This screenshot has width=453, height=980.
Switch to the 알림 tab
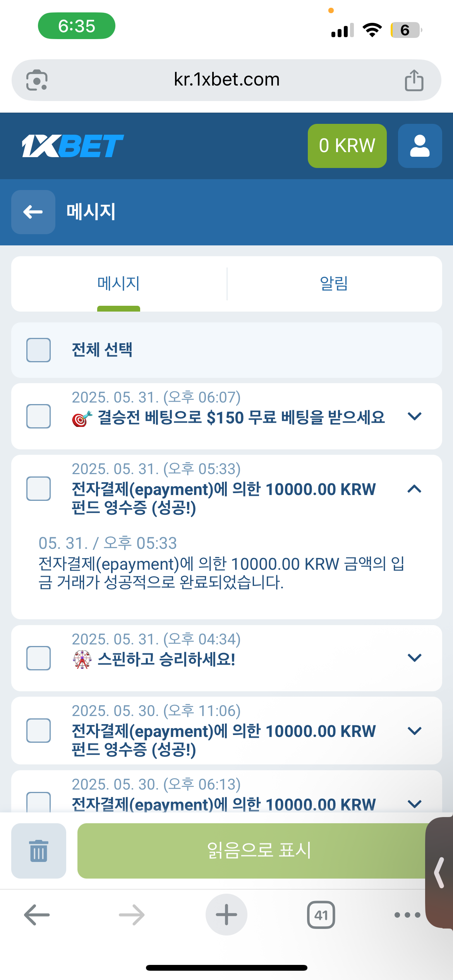334,283
